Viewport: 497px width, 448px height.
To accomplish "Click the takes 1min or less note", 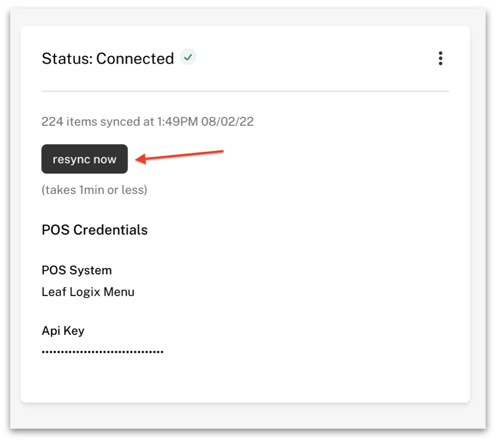I will (94, 190).
